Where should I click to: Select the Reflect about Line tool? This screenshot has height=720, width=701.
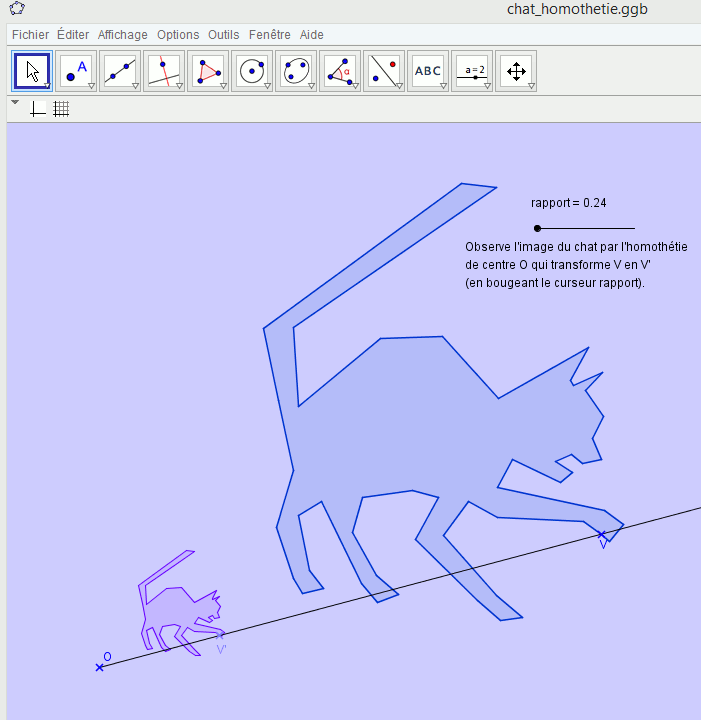tap(384, 71)
